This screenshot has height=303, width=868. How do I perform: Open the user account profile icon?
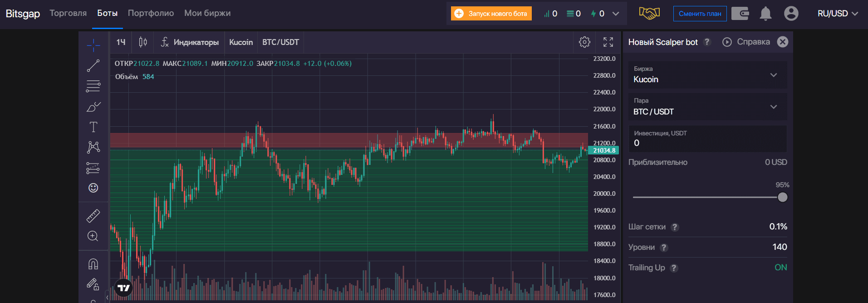(791, 14)
